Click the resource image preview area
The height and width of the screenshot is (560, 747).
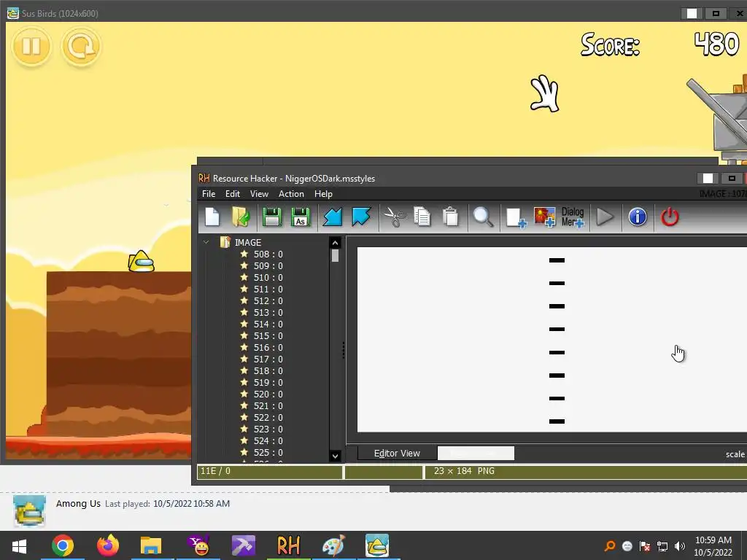[x=551, y=340]
